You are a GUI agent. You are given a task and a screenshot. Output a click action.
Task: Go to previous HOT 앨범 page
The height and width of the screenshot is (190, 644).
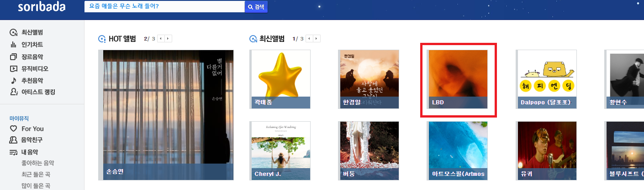[161, 39]
